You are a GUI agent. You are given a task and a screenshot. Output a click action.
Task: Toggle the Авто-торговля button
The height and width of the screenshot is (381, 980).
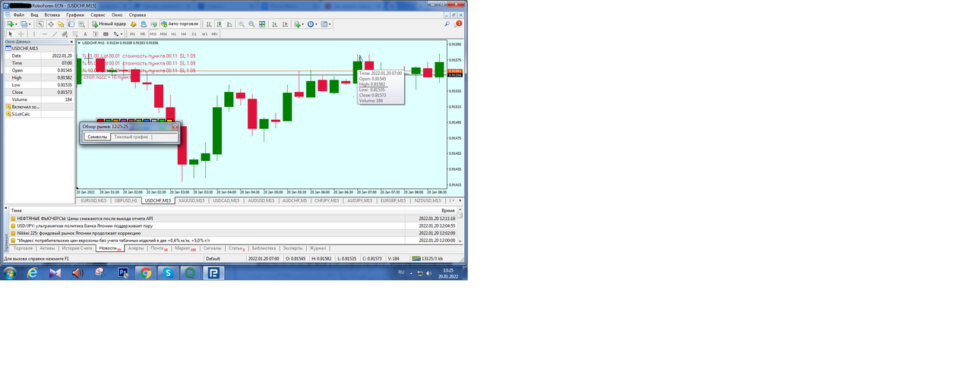coord(180,24)
